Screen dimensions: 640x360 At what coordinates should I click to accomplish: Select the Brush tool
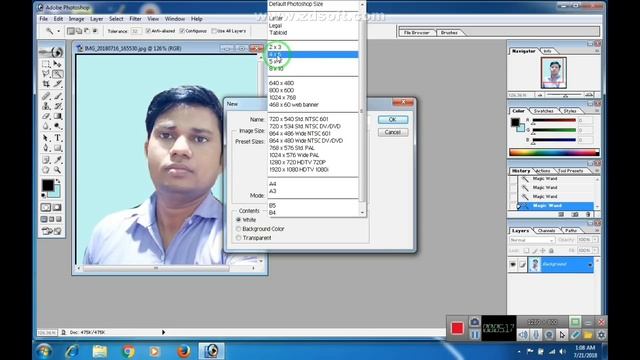click(x=58, y=96)
